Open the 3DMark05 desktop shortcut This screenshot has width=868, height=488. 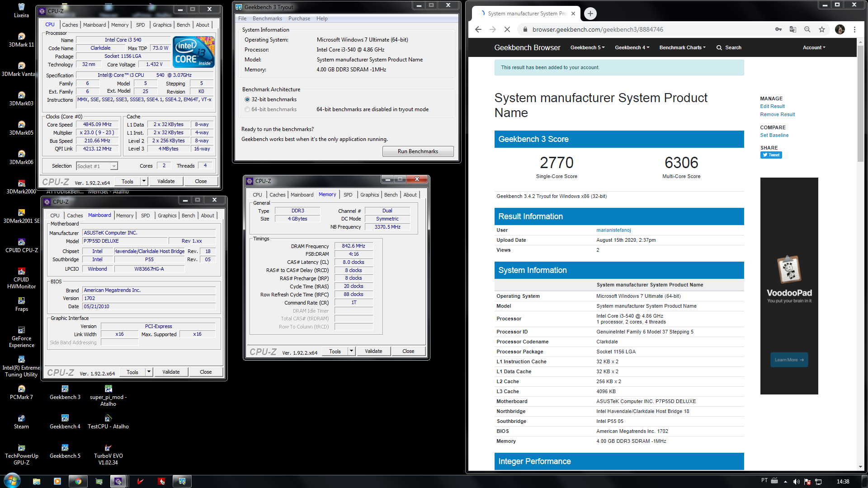pyautogui.click(x=21, y=128)
